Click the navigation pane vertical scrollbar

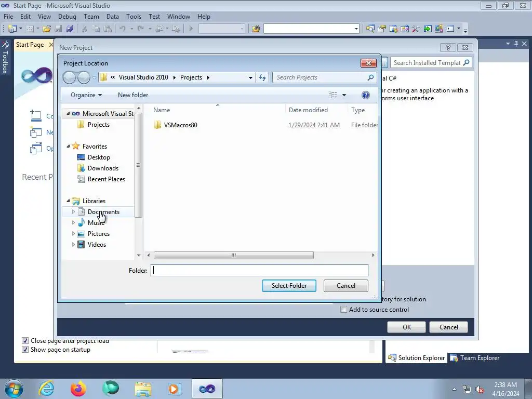[138, 165]
